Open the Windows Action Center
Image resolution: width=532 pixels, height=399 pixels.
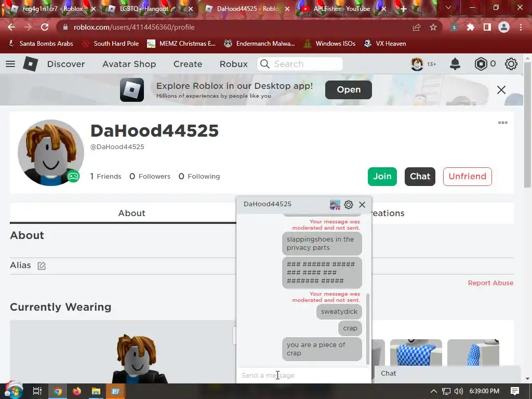click(x=515, y=391)
